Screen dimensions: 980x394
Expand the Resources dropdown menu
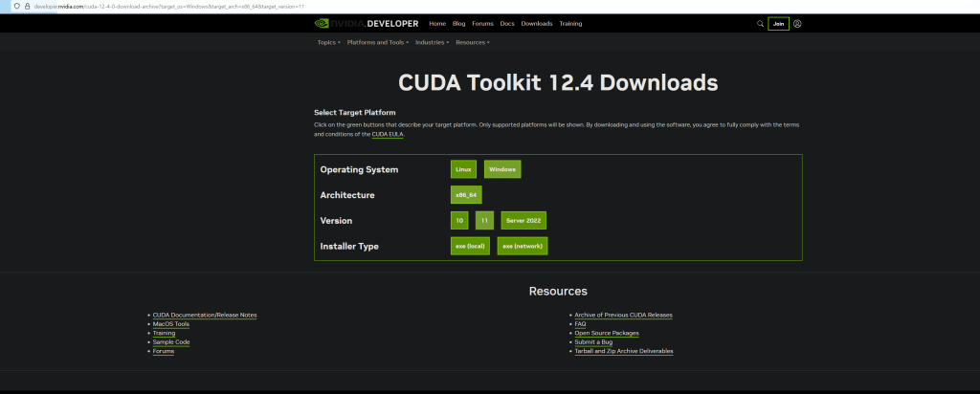click(473, 42)
